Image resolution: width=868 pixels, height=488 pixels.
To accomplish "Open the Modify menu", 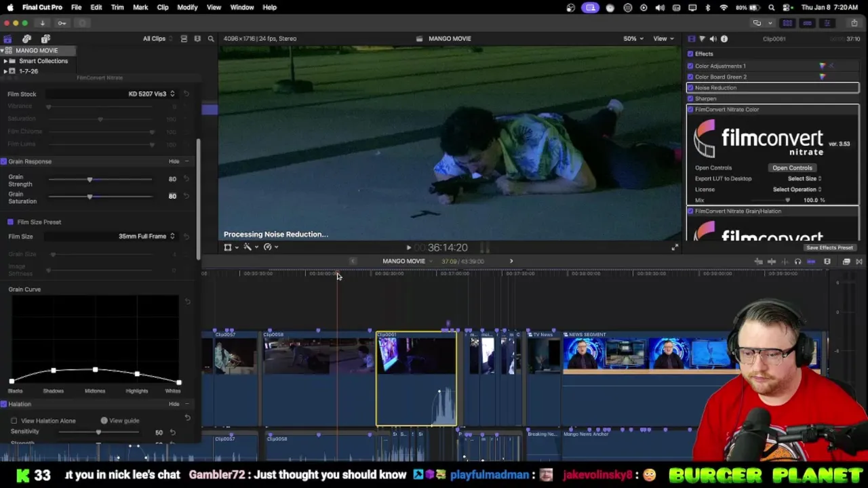I will pos(187,7).
